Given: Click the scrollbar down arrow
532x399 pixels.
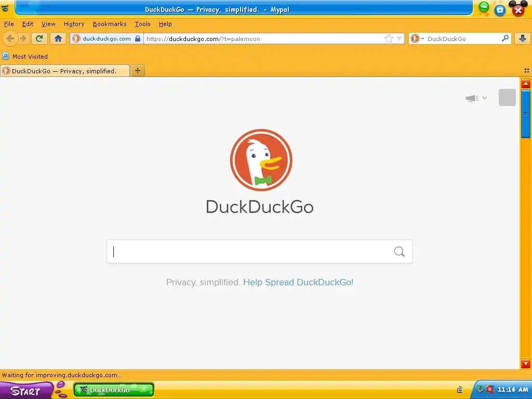Looking at the screenshot, I should tap(526, 363).
